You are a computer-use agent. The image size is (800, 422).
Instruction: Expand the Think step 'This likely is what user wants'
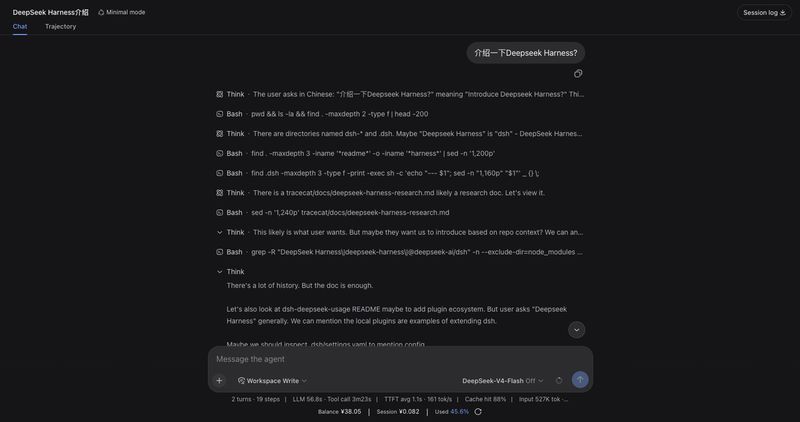pos(400,232)
